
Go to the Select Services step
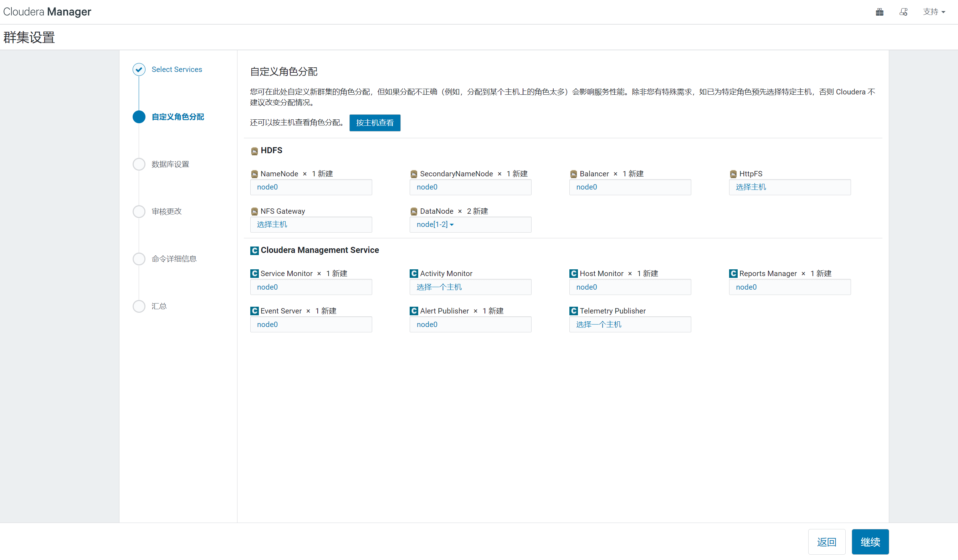177,69
